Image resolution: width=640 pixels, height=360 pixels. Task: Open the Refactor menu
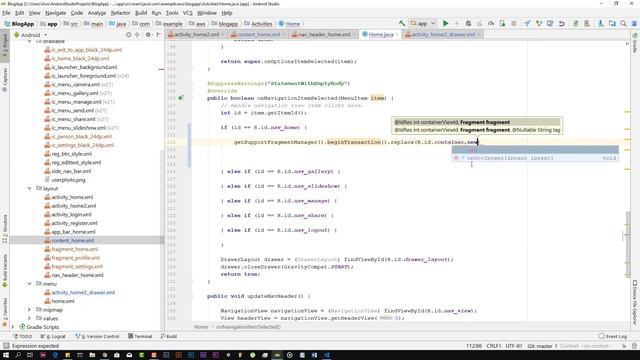pos(120,13)
